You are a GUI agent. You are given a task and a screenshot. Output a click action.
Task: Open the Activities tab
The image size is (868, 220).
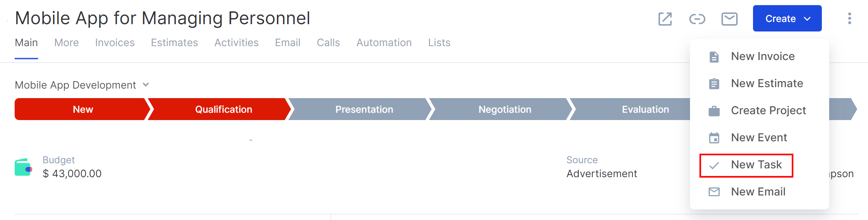pos(236,43)
